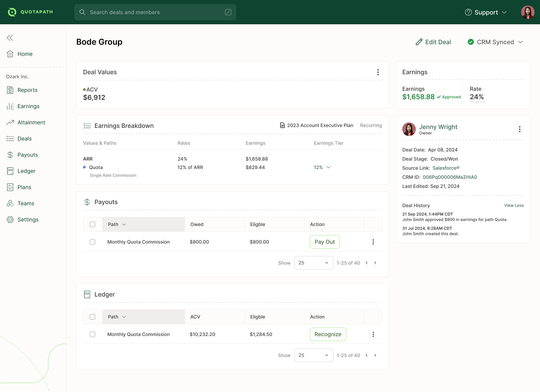540x392 pixels.
Task: Select the Attainment icon in the sidebar
Action: 10,122
